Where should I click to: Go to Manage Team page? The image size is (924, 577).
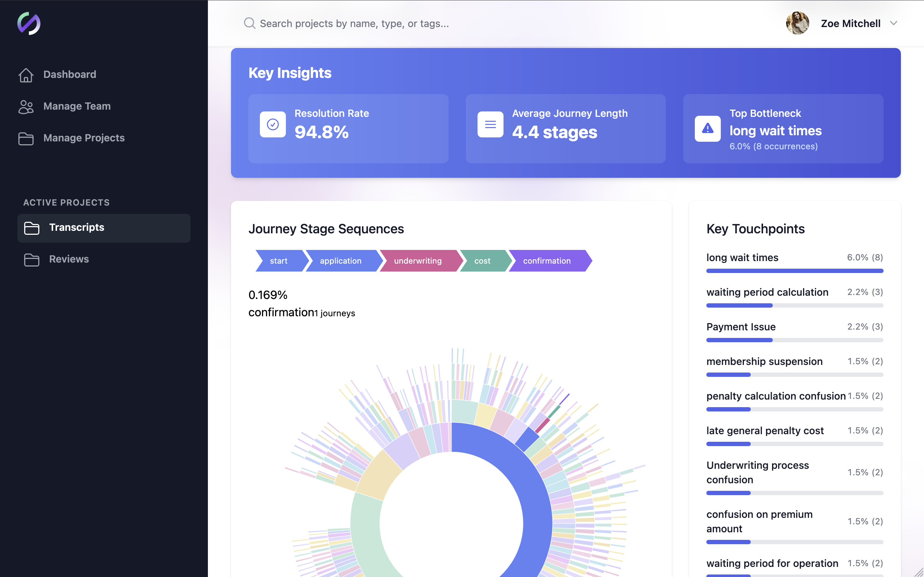coord(77,106)
